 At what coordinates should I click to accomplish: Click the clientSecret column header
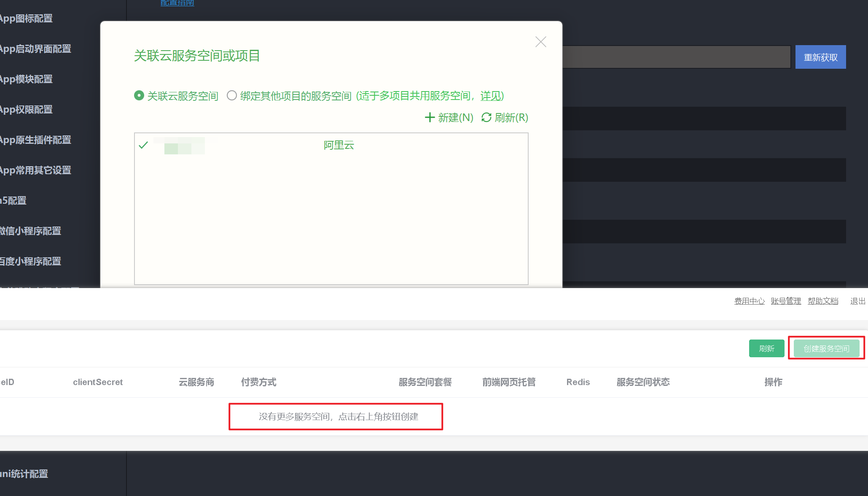pyautogui.click(x=98, y=382)
